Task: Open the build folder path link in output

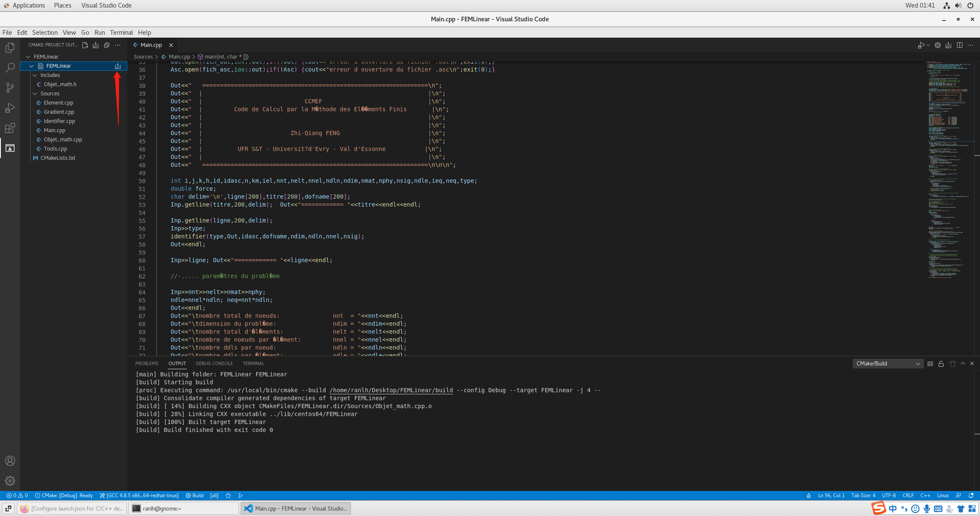Action: click(391, 390)
